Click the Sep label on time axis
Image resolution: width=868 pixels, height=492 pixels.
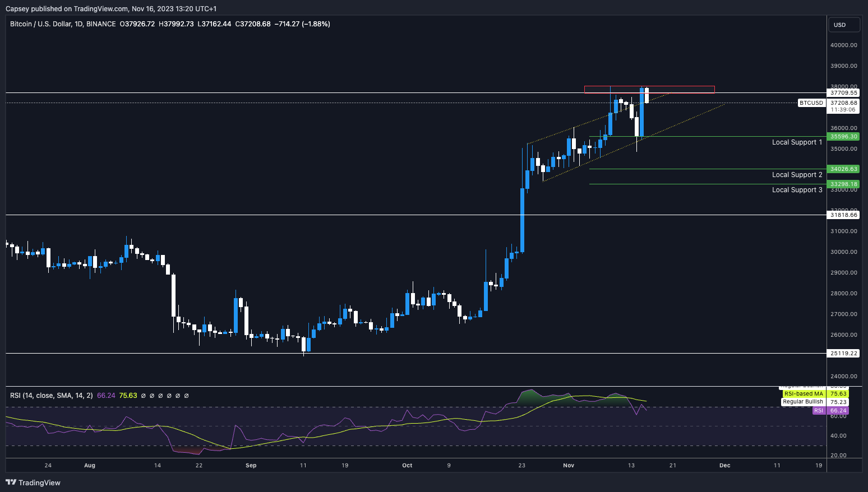pos(251,466)
